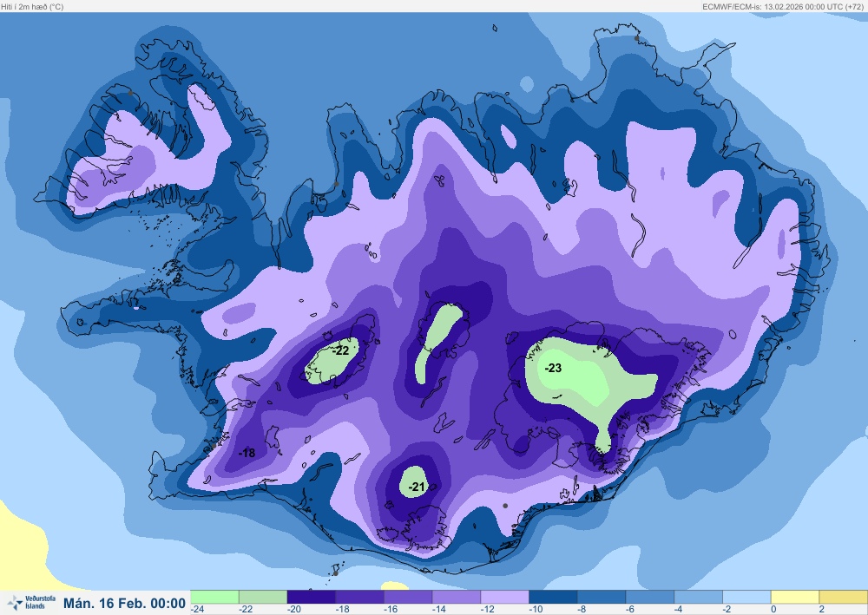
Task: Select legend swatch between -4 and -2
Action: pyautogui.click(x=698, y=597)
